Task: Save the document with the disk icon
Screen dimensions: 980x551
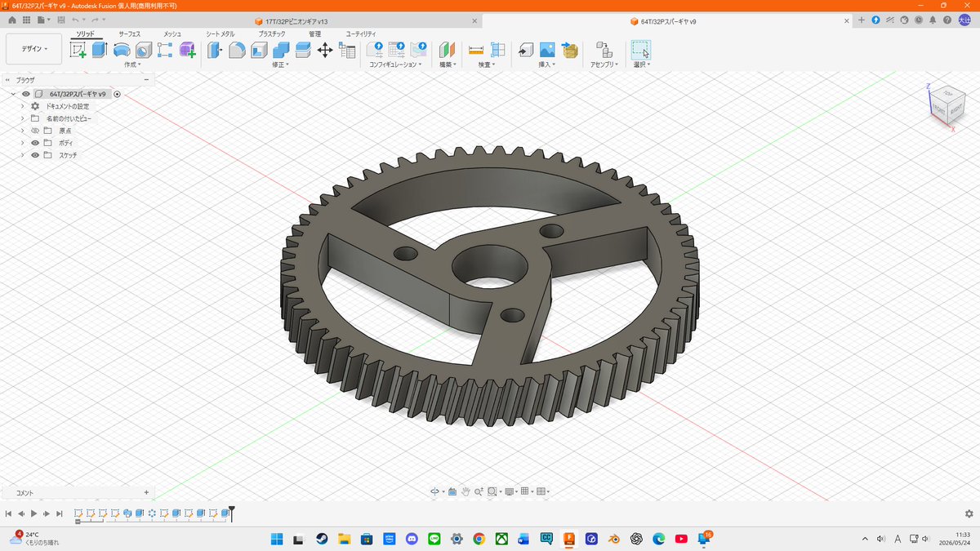Action: point(60,20)
